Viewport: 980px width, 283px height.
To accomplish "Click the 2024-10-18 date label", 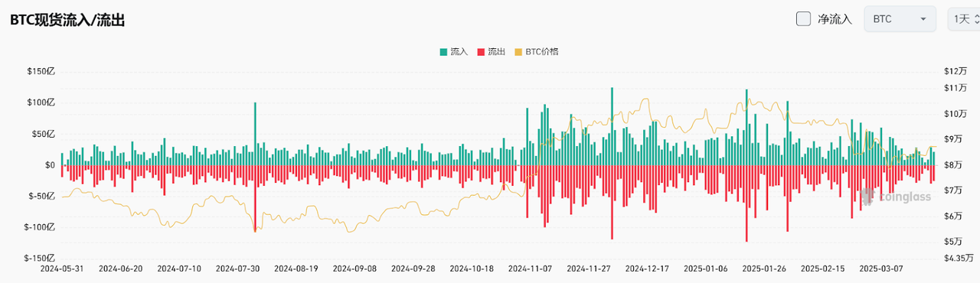I will click(x=471, y=269).
